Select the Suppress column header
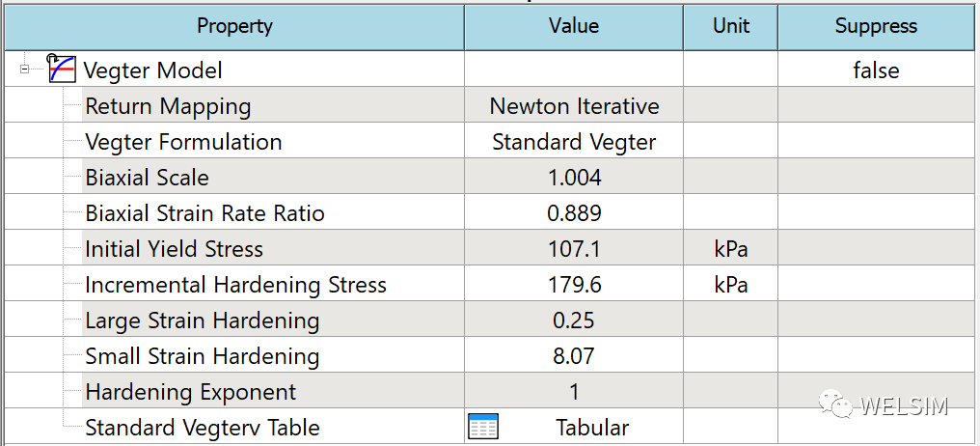Image resolution: width=980 pixels, height=446 pixels. point(876,26)
